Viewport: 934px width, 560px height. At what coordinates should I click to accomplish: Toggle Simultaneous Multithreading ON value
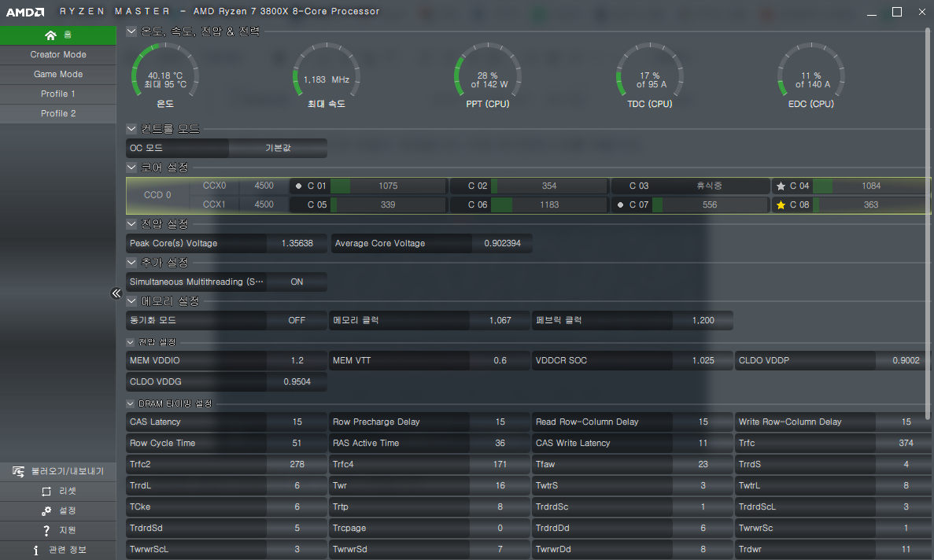[x=297, y=282]
